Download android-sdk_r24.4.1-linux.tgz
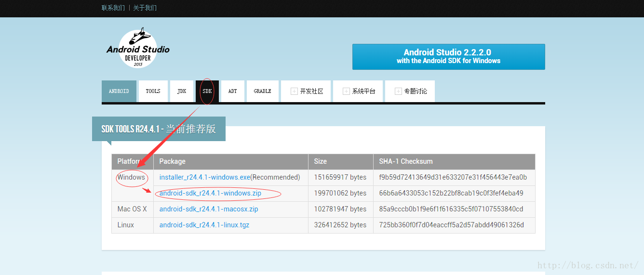Image resolution: width=644 pixels, height=275 pixels. pos(204,225)
